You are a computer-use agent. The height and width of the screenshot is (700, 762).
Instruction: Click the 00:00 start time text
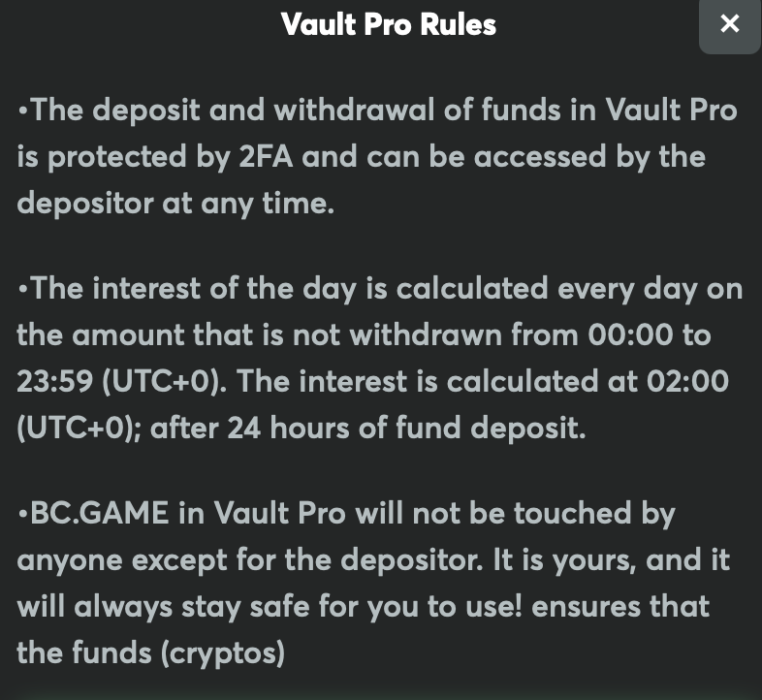[x=630, y=334]
